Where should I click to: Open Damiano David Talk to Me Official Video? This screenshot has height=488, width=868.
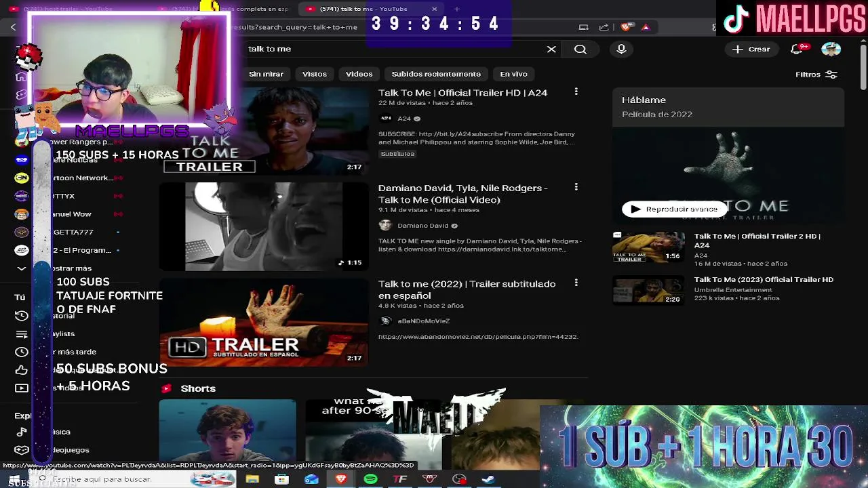point(463,194)
